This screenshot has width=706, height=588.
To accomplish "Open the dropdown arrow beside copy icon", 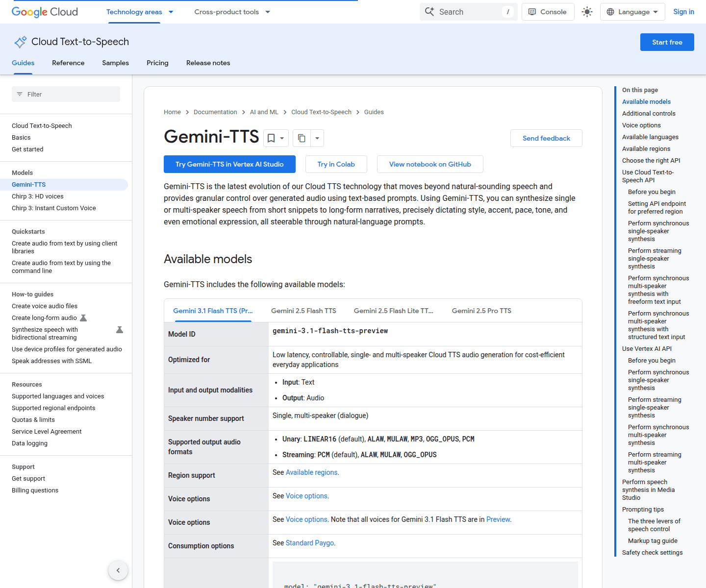I will click(317, 138).
